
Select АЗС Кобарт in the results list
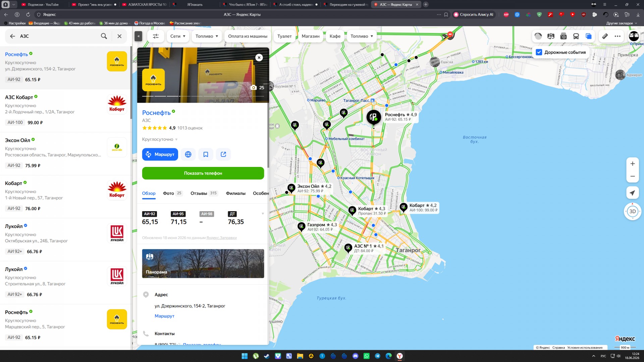pos(65,111)
